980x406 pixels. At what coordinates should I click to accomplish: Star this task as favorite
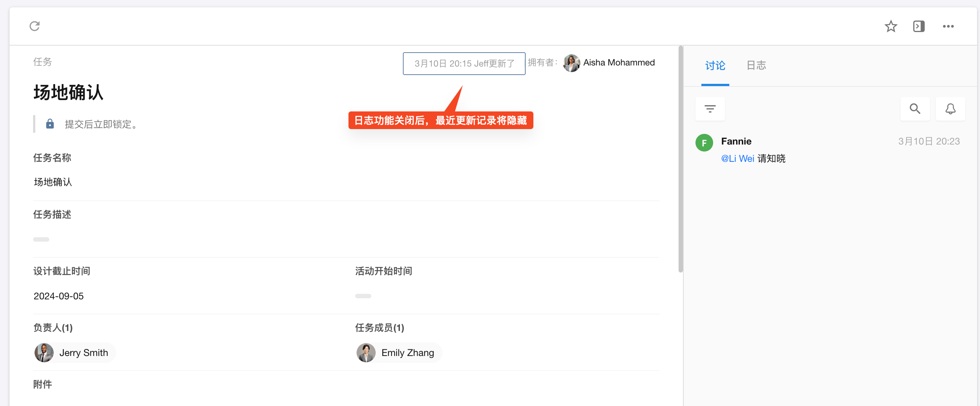point(890,26)
